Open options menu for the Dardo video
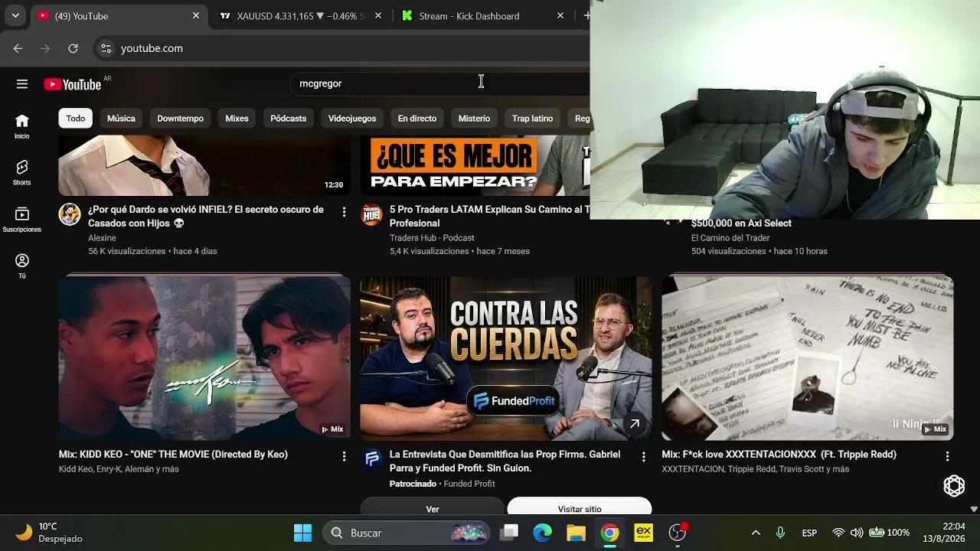This screenshot has height=551, width=980. pyautogui.click(x=344, y=211)
